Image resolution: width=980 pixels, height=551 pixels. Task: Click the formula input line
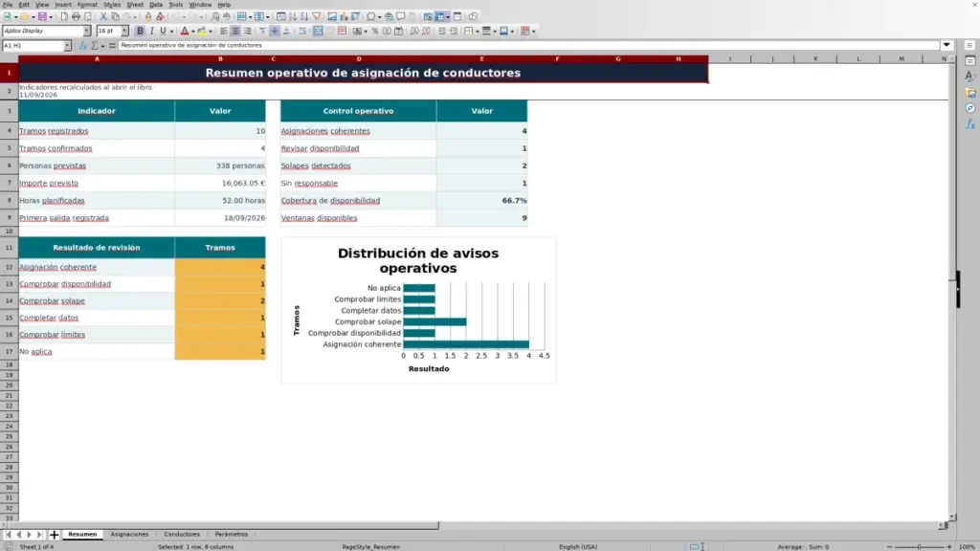pyautogui.click(x=528, y=46)
